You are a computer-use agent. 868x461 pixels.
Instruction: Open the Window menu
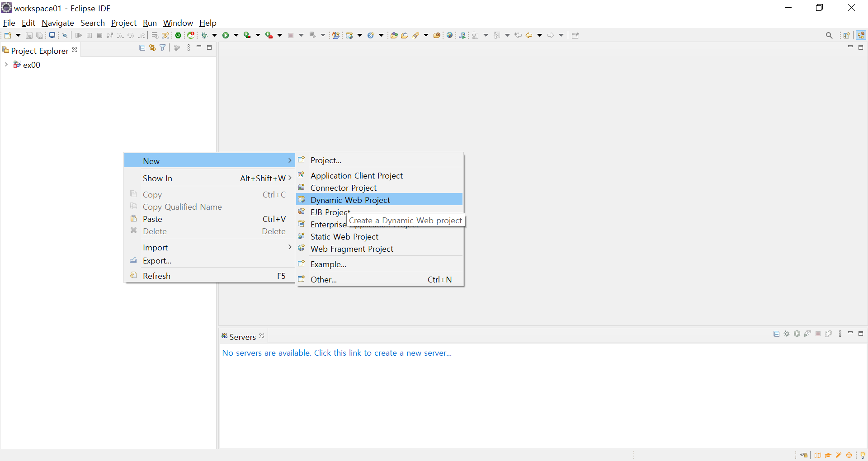pyautogui.click(x=178, y=23)
